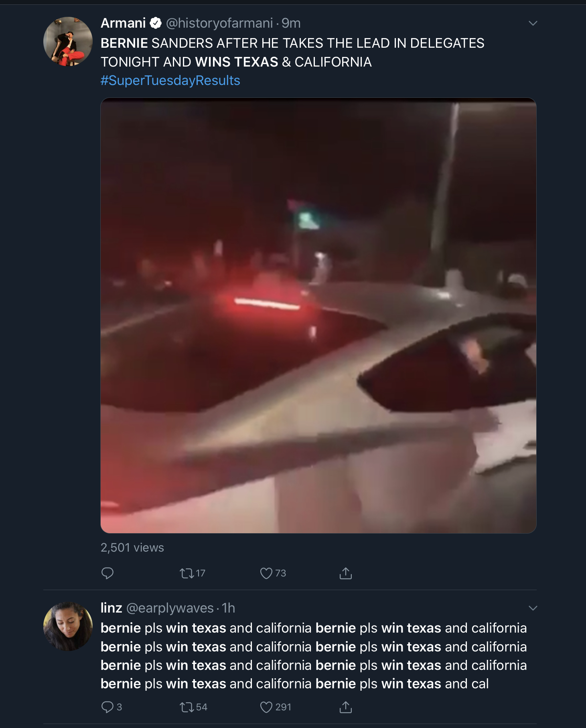Visit the @earplywaves handle
Screen dimensions: 586x728
pyautogui.click(x=170, y=608)
